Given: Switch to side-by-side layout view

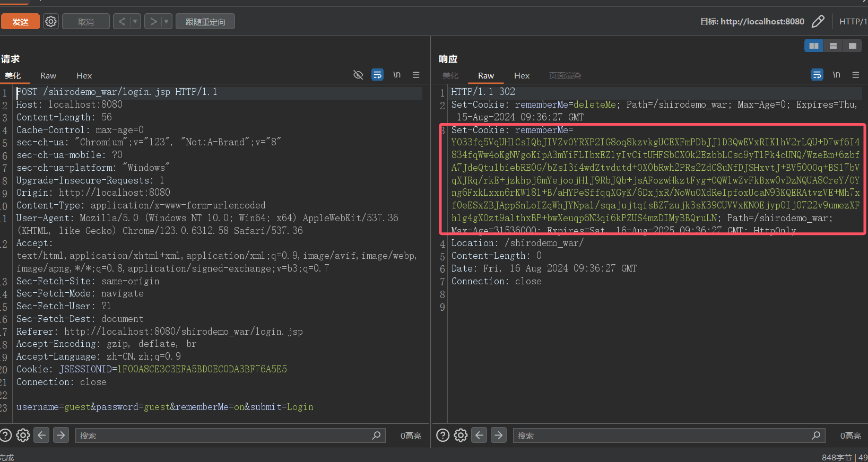Looking at the screenshot, I should (813, 46).
